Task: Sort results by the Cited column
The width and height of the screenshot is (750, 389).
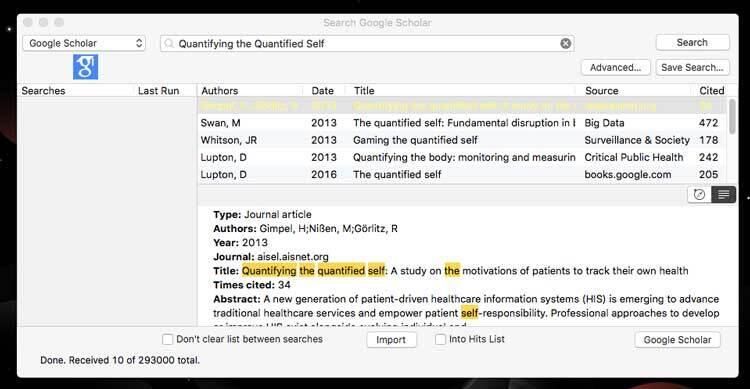Action: tap(711, 90)
